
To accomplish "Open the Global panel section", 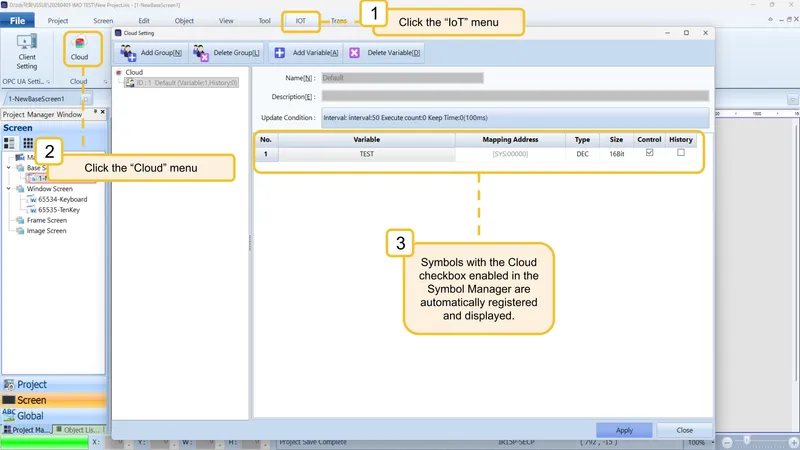I will click(x=54, y=415).
